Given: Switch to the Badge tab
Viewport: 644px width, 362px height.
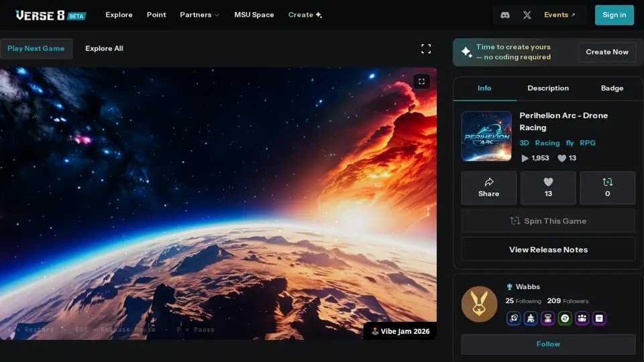Looking at the screenshot, I should click(612, 88).
